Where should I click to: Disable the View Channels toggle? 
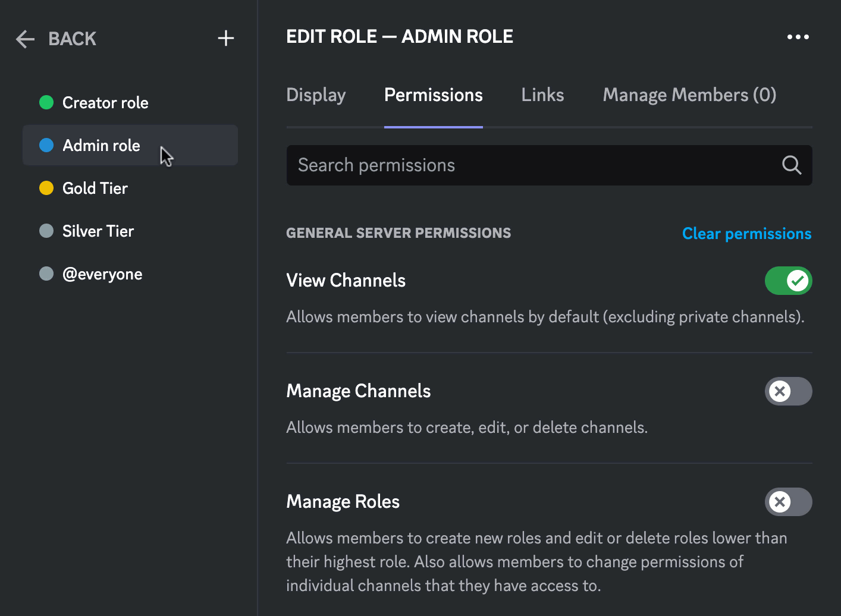tap(788, 281)
